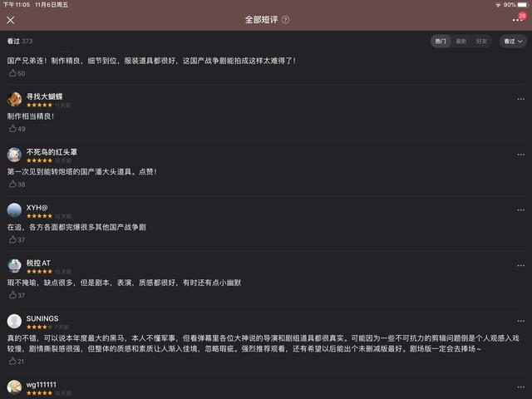
Task: Open username wg111111
Action: click(x=41, y=385)
